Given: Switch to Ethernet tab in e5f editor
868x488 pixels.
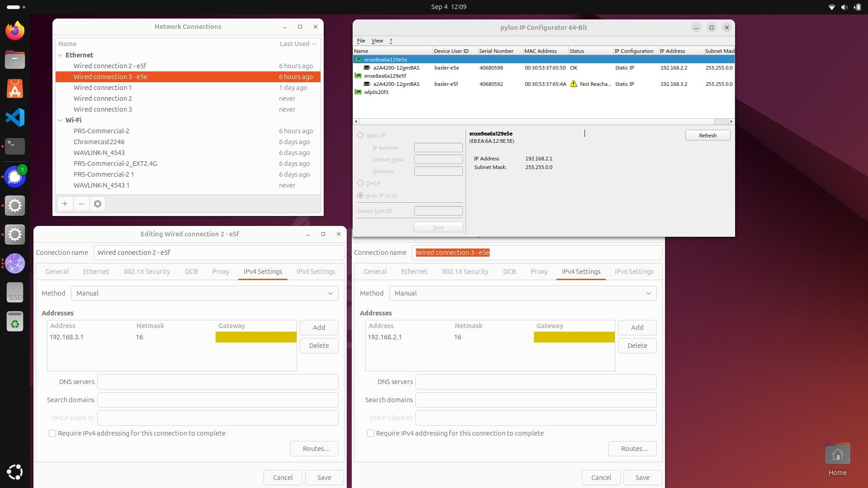Looking at the screenshot, I should [96, 272].
